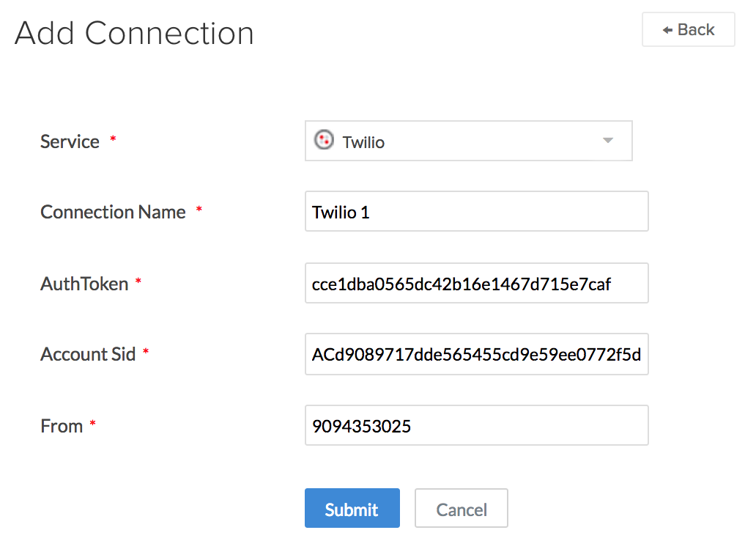Click the Add Connection page heading
This screenshot has width=756, height=541.
point(134,33)
